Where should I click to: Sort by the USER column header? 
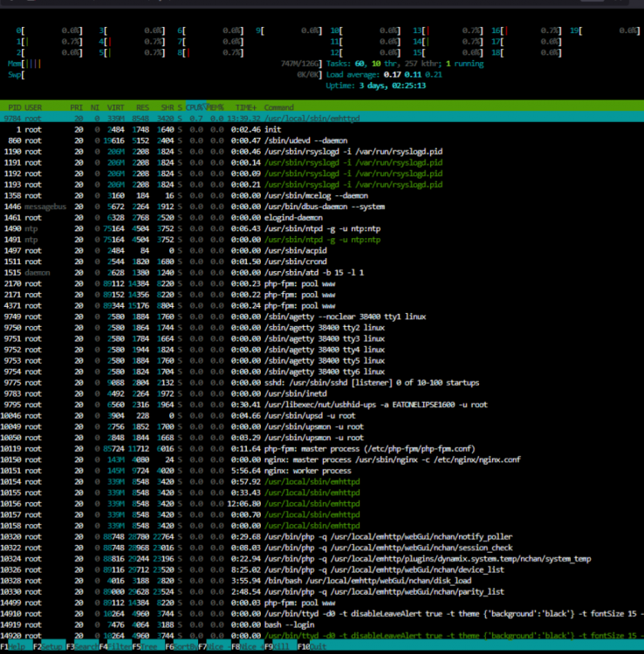tap(33, 107)
